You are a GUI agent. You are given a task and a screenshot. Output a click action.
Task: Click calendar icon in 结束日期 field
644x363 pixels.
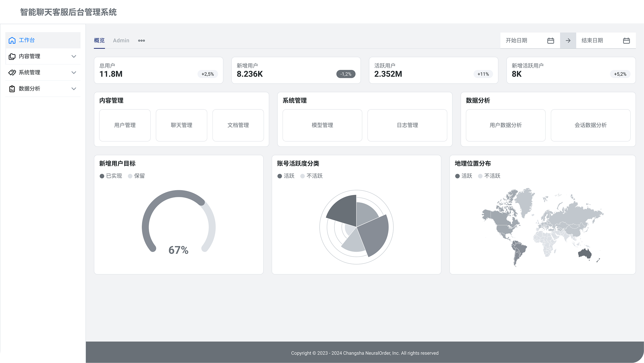627,41
